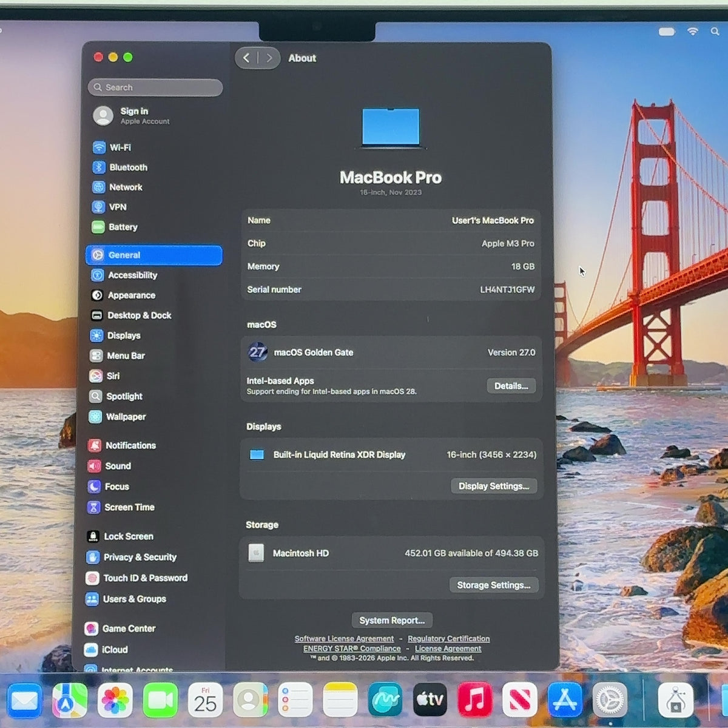Click Built-in Liquid Retina XDR Display row

391,454
